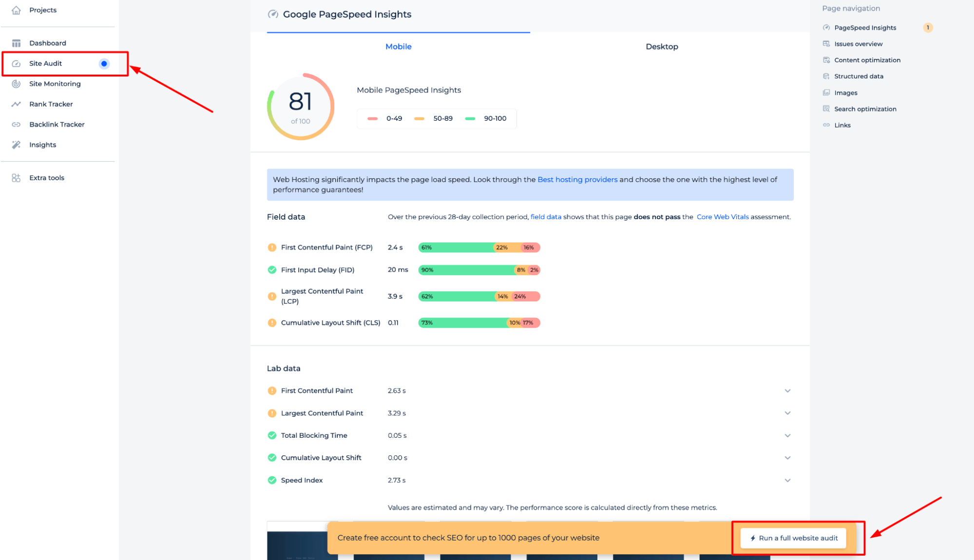The height and width of the screenshot is (560, 974).
Task: Expand the Speed Index lab row
Action: click(x=787, y=480)
